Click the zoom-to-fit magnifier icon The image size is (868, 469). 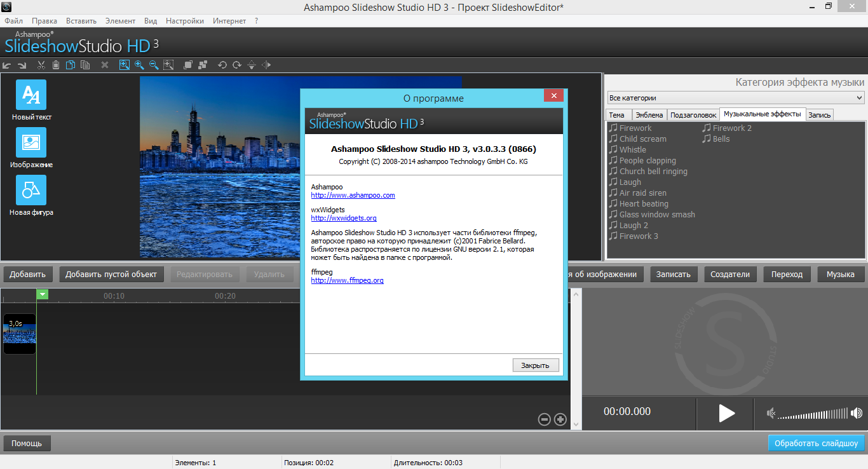coord(124,65)
